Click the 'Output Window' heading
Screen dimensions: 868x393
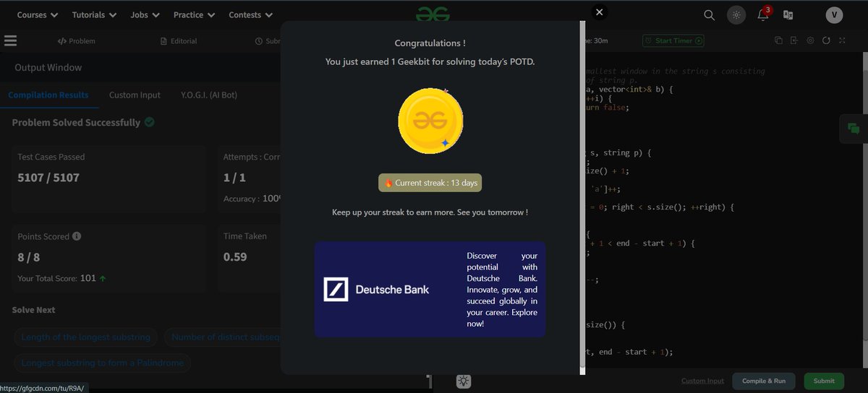point(48,67)
